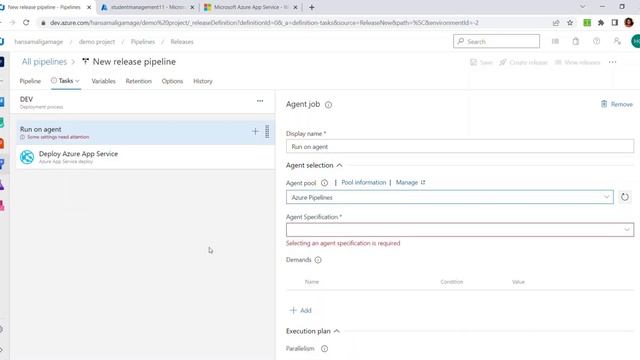
Task: Add a task to Run on agent
Action: (255, 131)
